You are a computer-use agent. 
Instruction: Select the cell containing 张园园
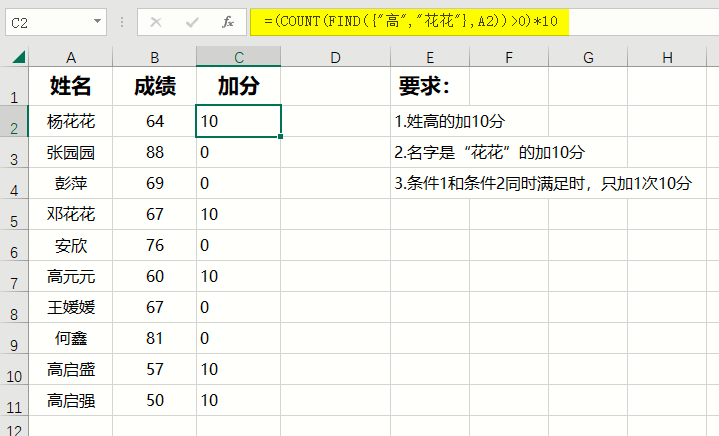coord(71,152)
